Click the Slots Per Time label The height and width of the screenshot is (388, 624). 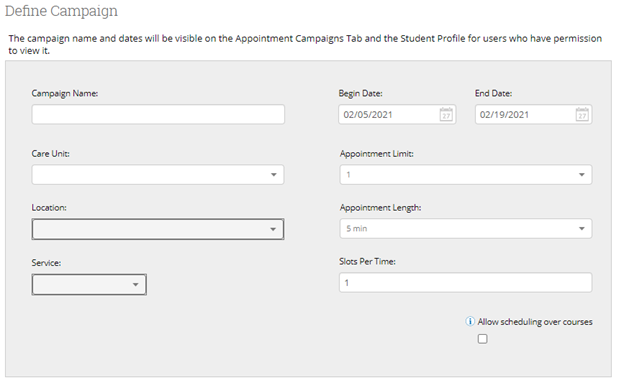pos(367,261)
